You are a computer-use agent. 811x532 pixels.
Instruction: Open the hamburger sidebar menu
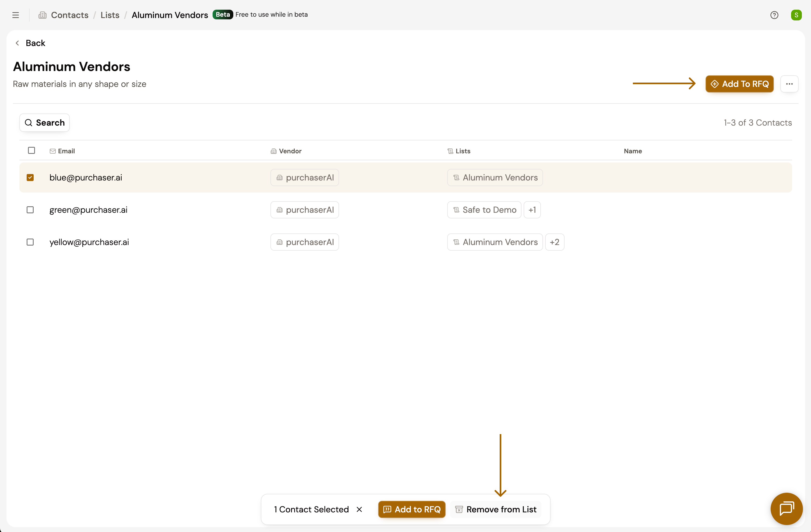(x=15, y=15)
